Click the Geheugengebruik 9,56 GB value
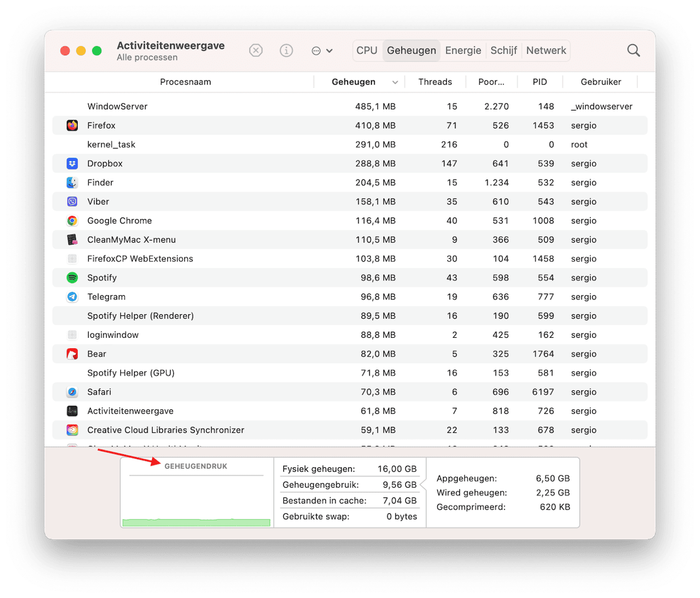 click(x=400, y=485)
